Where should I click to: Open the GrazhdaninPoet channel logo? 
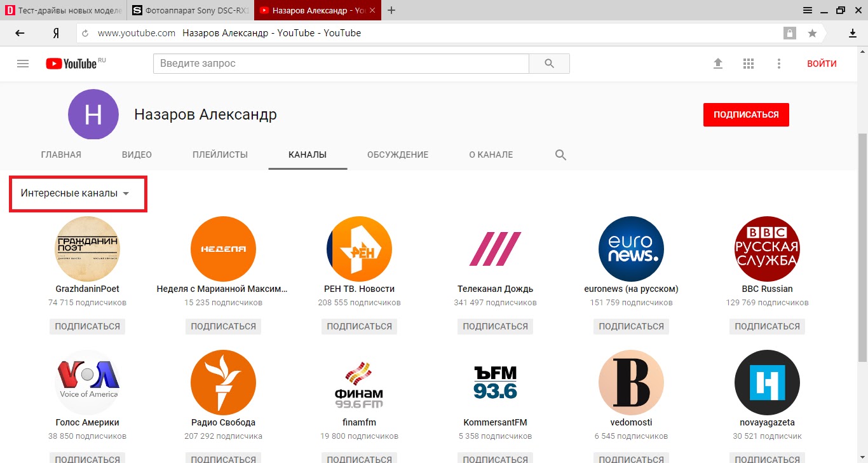click(x=88, y=249)
